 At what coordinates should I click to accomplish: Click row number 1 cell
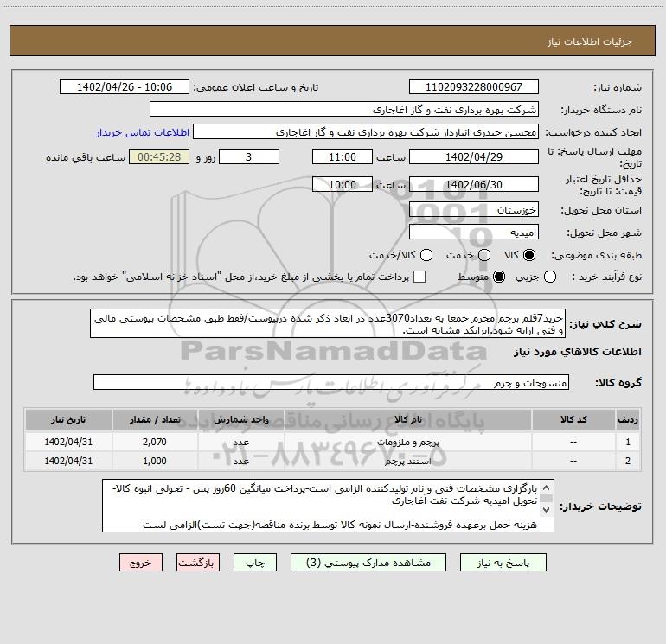pos(628,442)
